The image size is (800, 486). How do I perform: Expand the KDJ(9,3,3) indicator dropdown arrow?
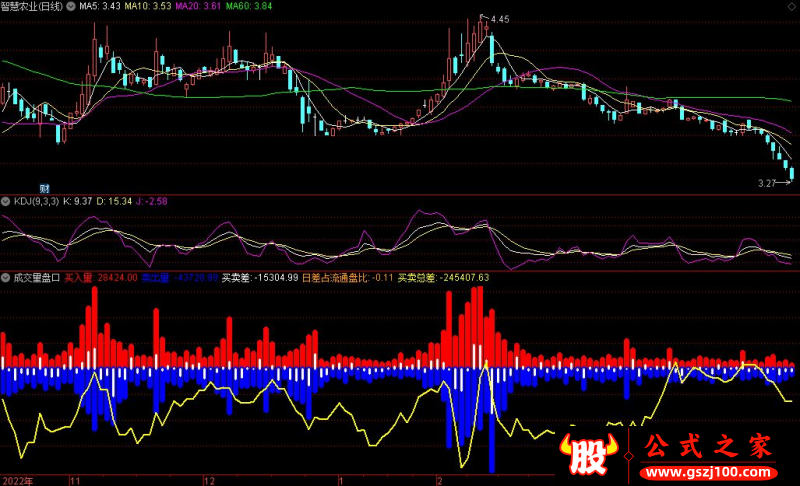click(6, 201)
